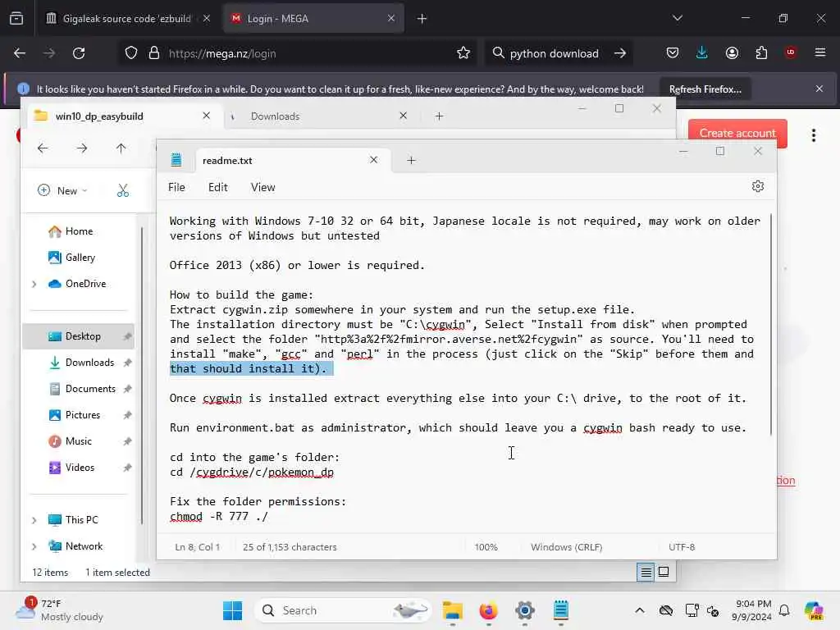Go back in Firefox

pyautogui.click(x=20, y=53)
